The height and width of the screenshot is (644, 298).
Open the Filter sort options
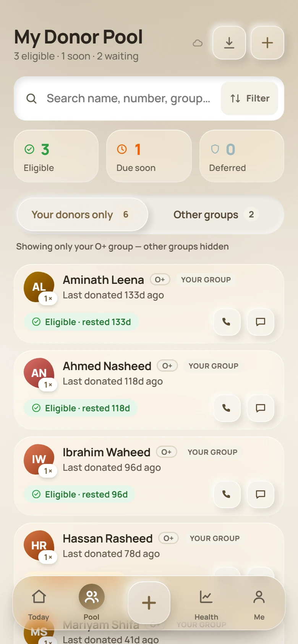pyautogui.click(x=249, y=98)
